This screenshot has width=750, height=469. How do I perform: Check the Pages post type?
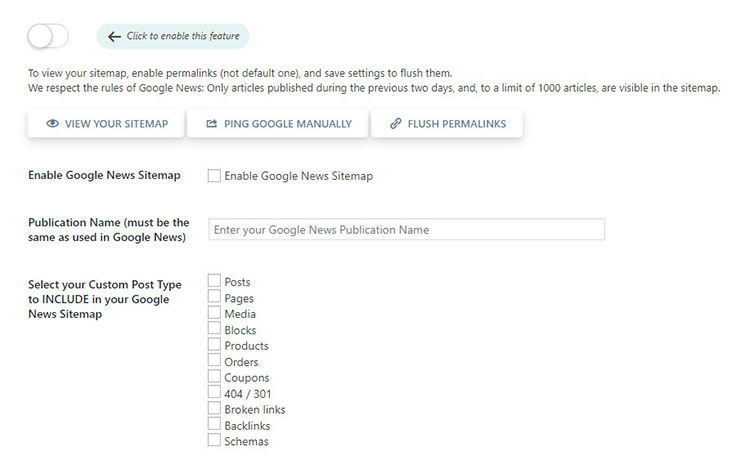click(214, 297)
